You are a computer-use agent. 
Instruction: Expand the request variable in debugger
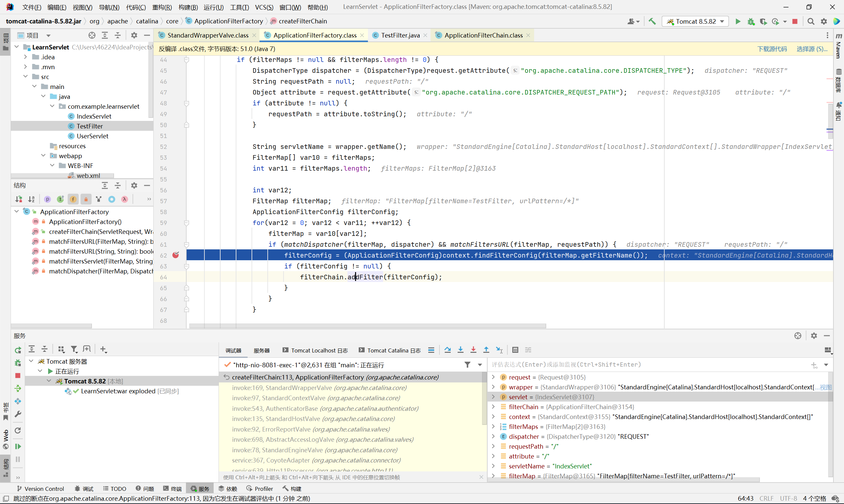point(493,377)
